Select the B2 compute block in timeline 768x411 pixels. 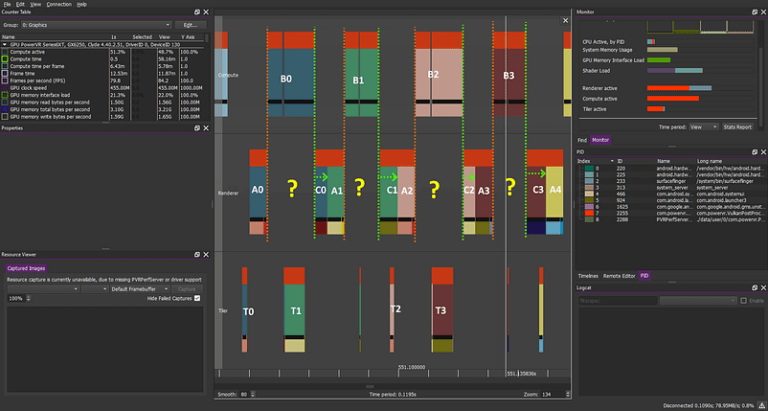point(439,74)
